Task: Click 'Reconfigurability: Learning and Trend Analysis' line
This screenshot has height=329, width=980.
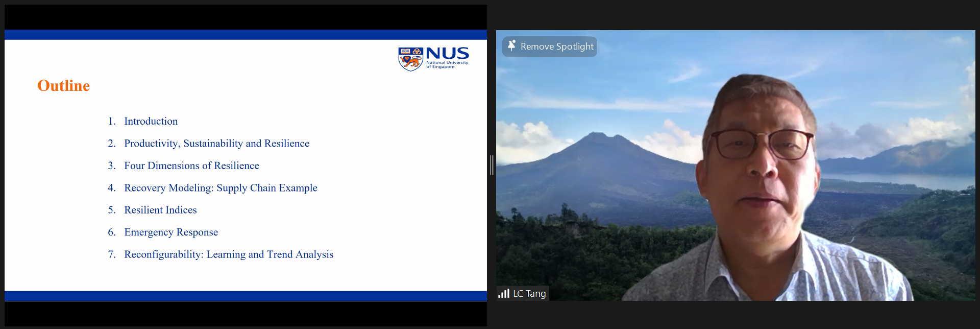Action: click(229, 254)
